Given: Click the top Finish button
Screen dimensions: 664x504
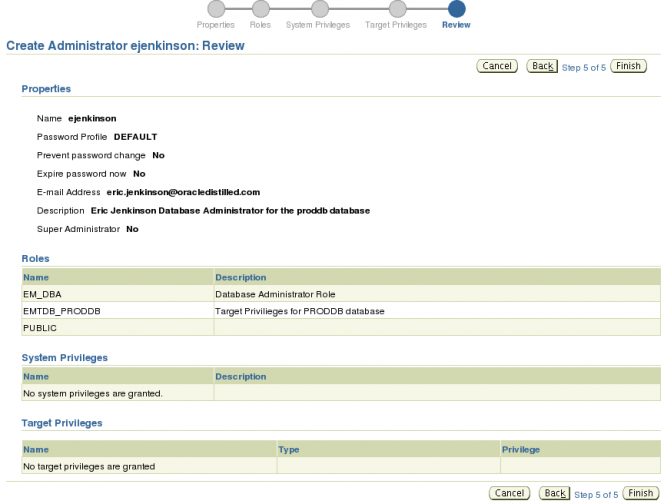Looking at the screenshot, I should [628, 66].
